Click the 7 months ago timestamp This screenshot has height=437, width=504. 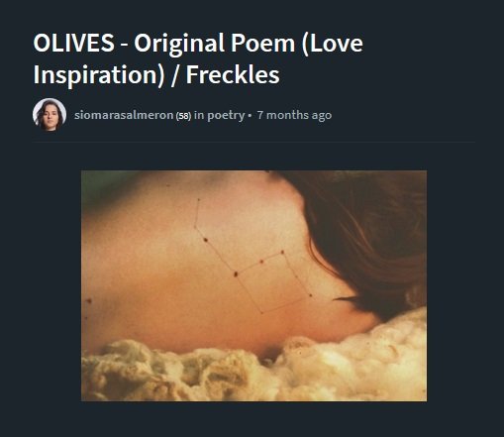[x=294, y=115]
